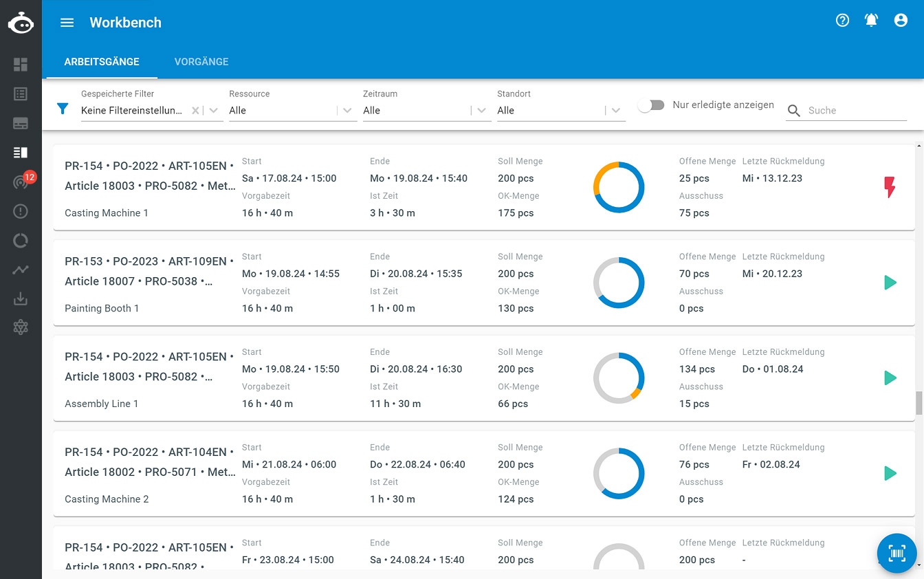This screenshot has height=579, width=924.
Task: Switch to the Vorgänge tab
Action: [201, 62]
